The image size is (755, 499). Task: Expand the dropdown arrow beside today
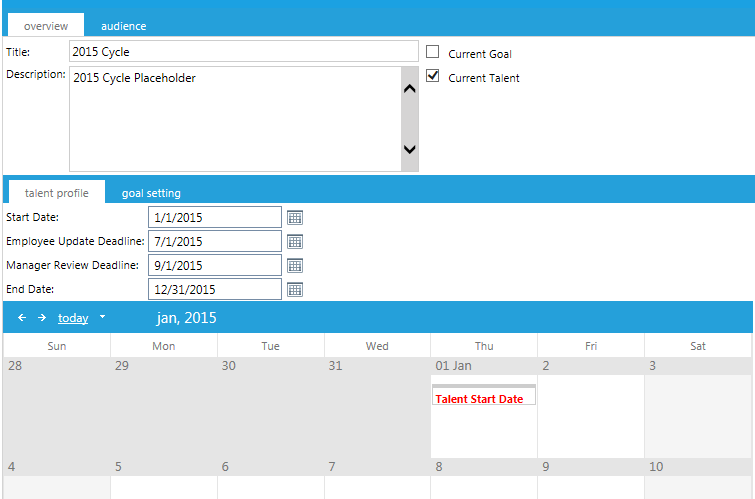pyautogui.click(x=102, y=318)
